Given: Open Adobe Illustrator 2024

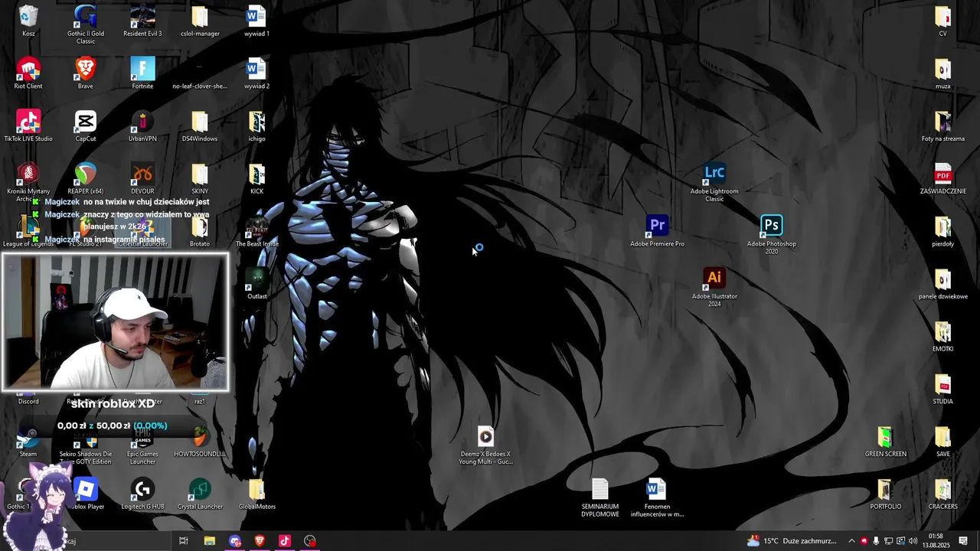Looking at the screenshot, I should (x=714, y=288).
